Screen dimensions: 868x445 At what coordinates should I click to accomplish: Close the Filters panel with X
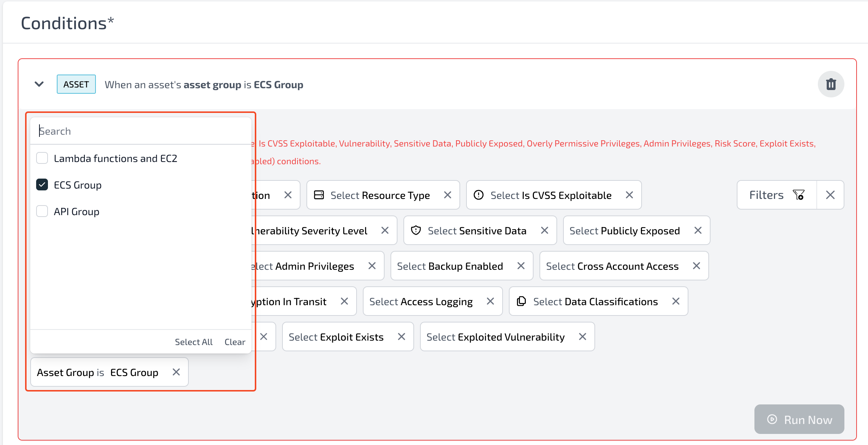point(830,195)
